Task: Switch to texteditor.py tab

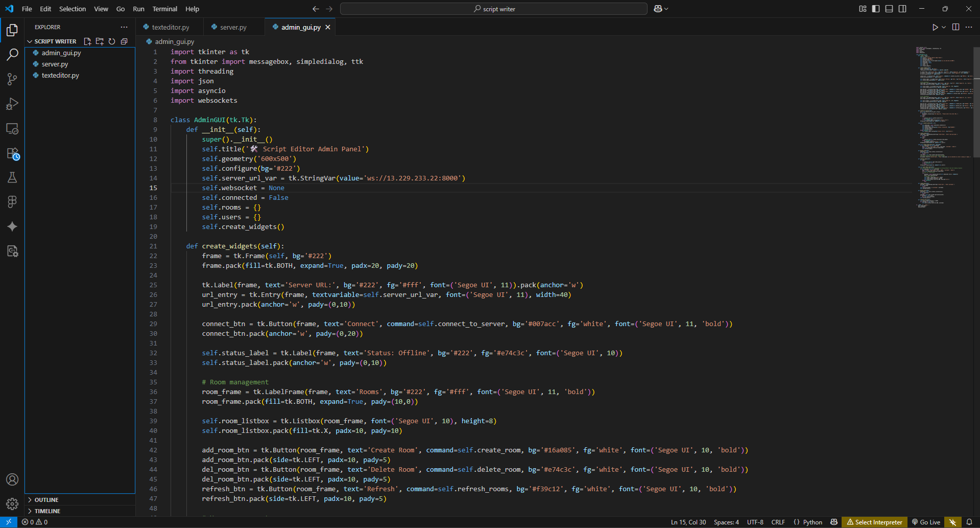Action: pos(170,27)
